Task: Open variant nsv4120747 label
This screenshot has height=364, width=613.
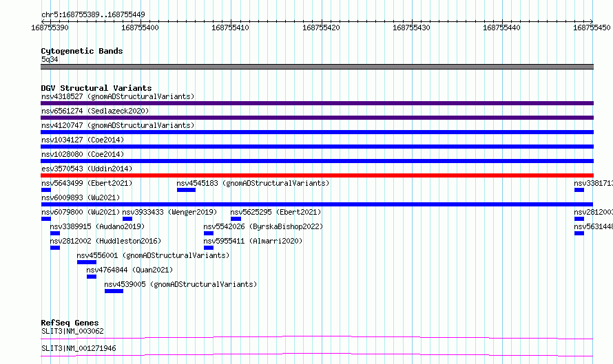Action: pos(118,125)
